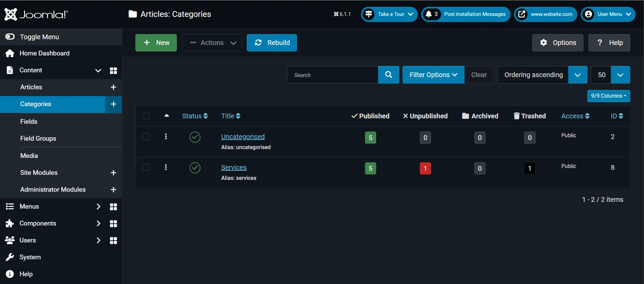Open the Content dashboard grid icon

point(113,70)
